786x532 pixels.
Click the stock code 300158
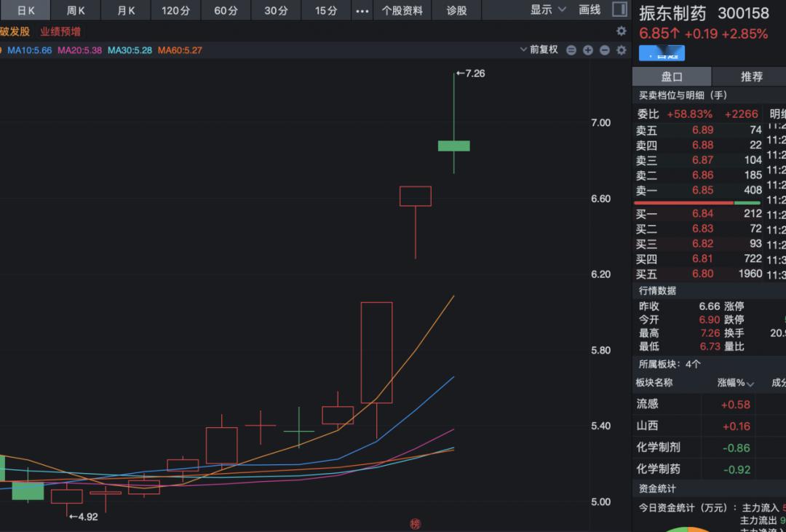tap(743, 14)
